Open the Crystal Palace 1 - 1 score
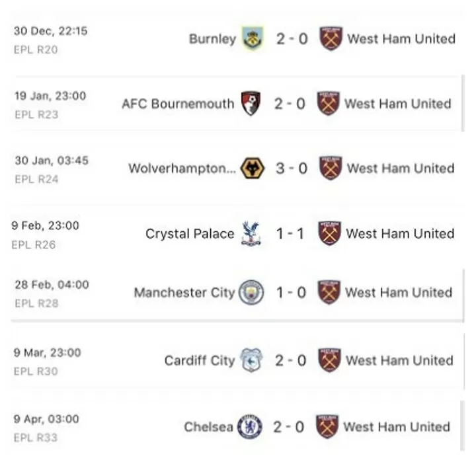Viewport: 476px width, 462px height. pos(290,234)
